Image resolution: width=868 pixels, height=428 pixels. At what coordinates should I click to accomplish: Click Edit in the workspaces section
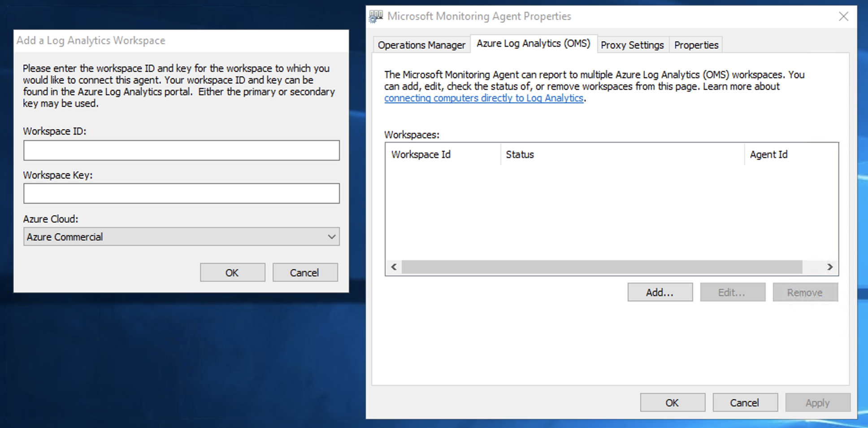732,292
